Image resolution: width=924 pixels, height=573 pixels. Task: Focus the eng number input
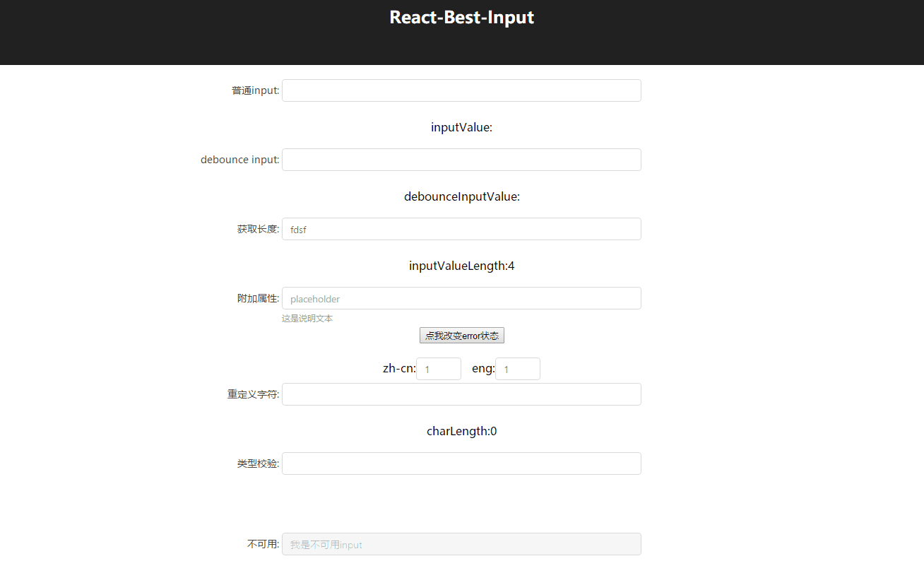[x=518, y=369]
